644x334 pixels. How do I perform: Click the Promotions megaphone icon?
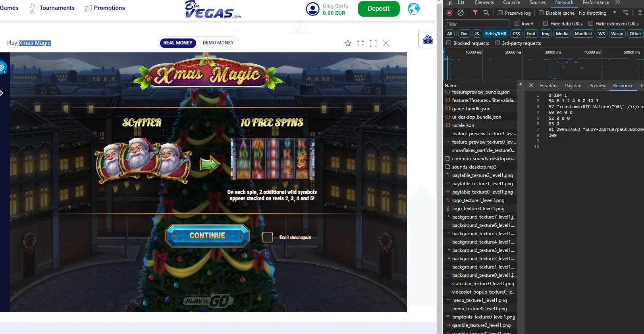(88, 8)
